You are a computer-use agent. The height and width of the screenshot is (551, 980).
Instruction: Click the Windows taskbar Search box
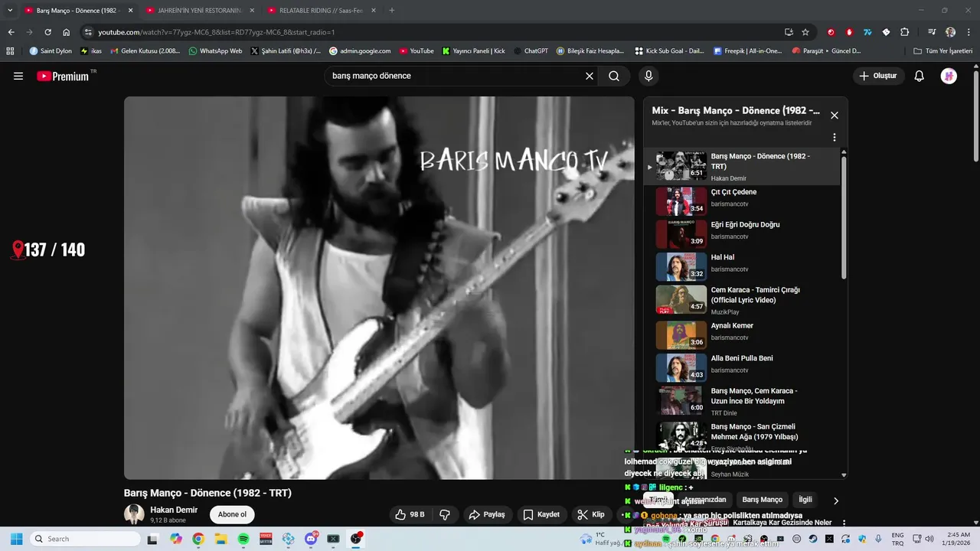(85, 539)
